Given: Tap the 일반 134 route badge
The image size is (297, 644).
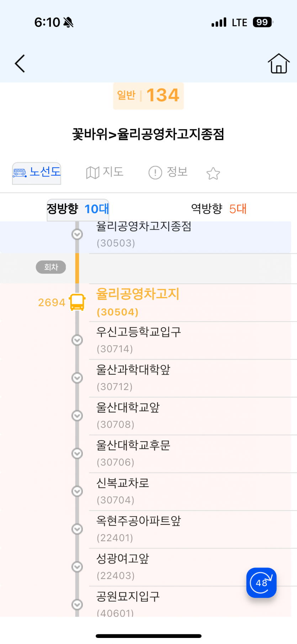Looking at the screenshot, I should click(x=148, y=96).
